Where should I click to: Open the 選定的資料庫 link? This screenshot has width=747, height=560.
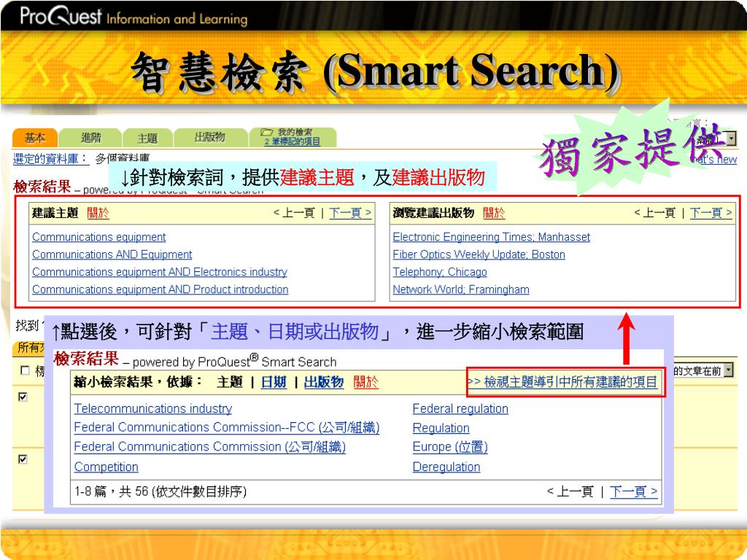[x=50, y=158]
